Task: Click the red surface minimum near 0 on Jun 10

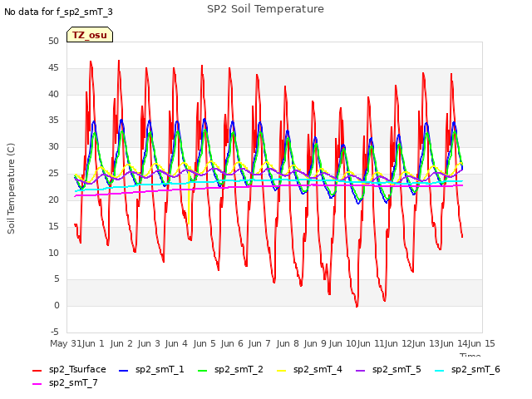Action: click(357, 306)
